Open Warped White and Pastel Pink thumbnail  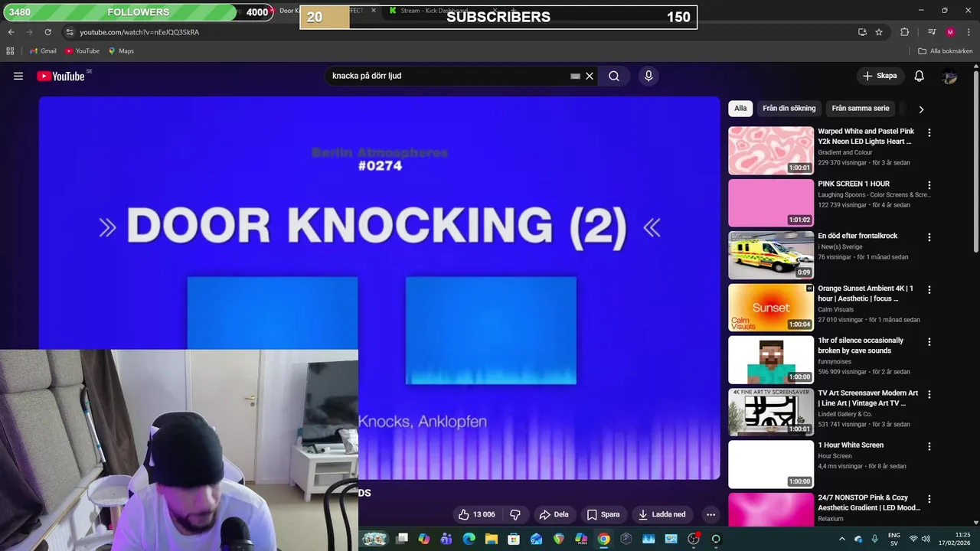click(x=771, y=151)
